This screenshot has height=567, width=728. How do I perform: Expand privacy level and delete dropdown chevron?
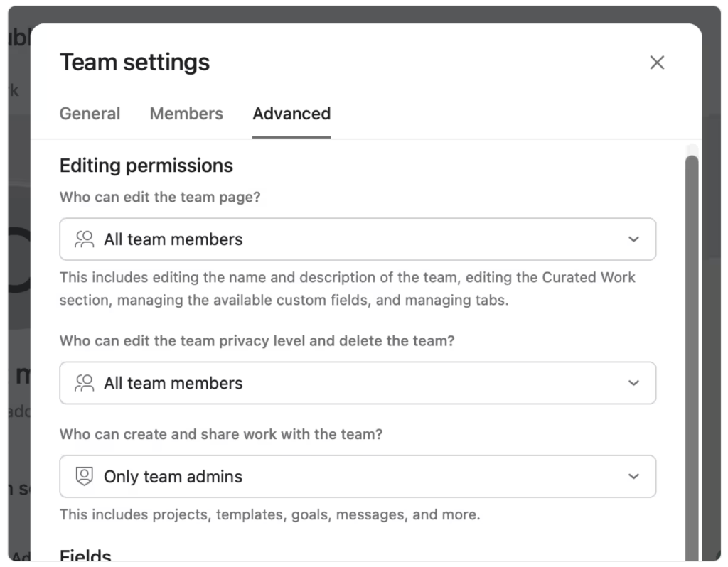point(633,383)
